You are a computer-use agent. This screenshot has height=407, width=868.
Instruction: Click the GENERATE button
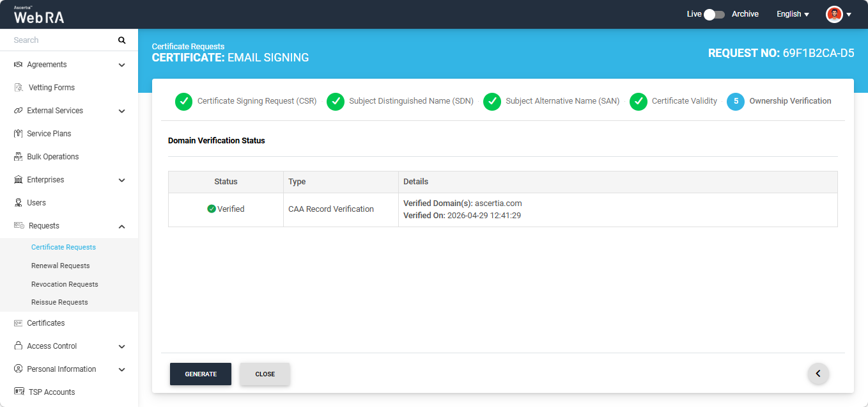[x=201, y=374]
